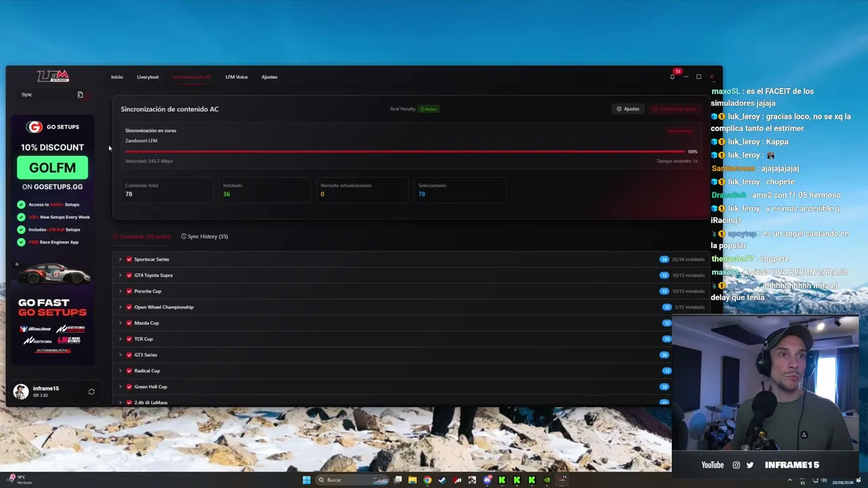Click the Sync label in the sidebar
868x488 pixels.
click(x=26, y=95)
